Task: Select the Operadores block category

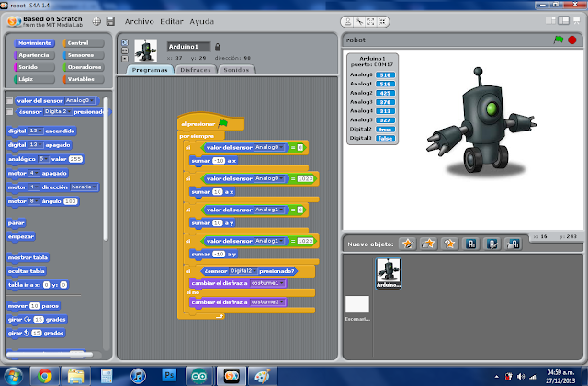Action: (x=84, y=67)
